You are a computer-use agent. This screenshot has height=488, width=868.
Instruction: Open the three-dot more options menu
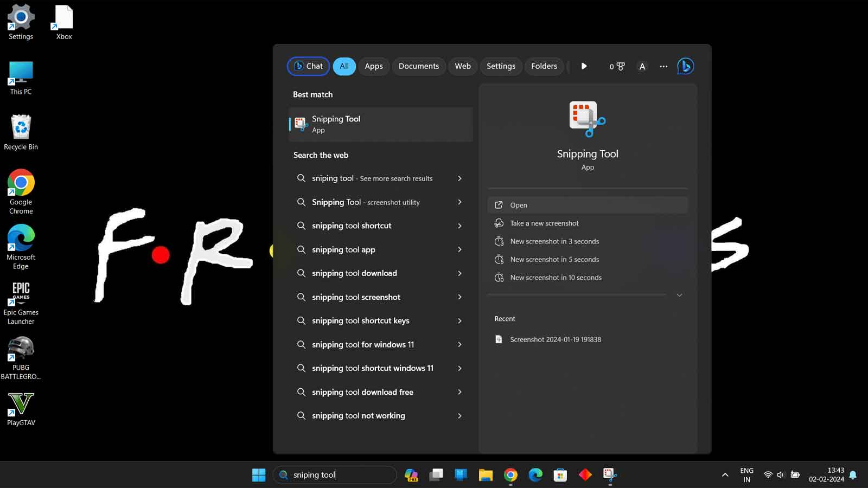pyautogui.click(x=663, y=66)
